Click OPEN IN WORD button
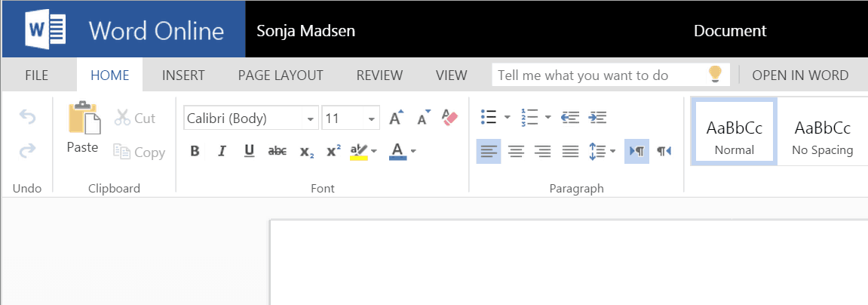The width and height of the screenshot is (868, 305). [800, 75]
